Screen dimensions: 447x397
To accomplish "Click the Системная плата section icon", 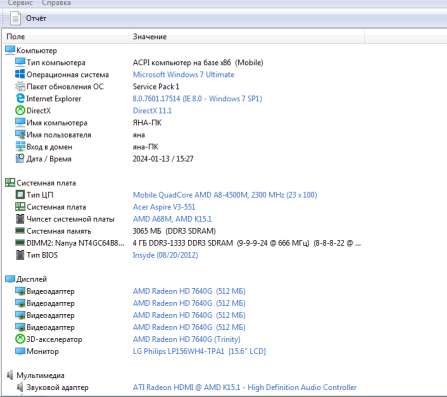I will coord(10,182).
